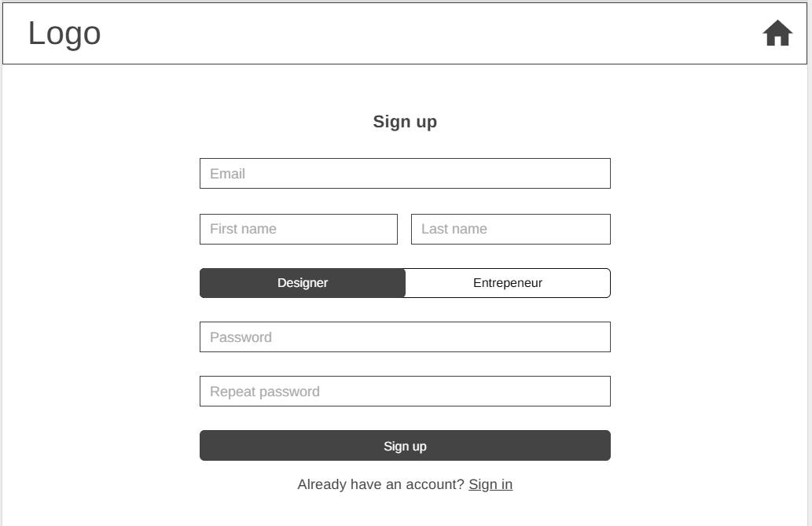Click the home icon in the header
The width and height of the screenshot is (812, 526).
tap(777, 34)
